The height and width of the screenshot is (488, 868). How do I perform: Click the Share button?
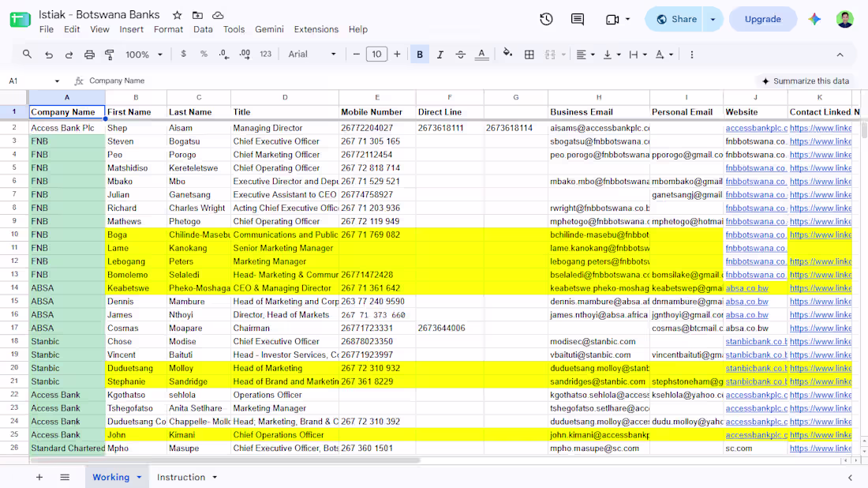(x=675, y=19)
